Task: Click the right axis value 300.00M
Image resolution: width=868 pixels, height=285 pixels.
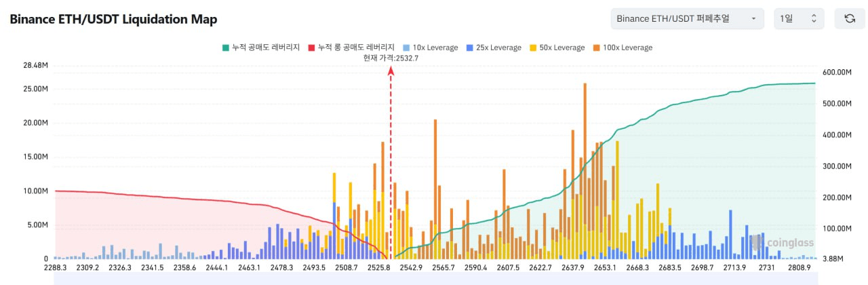Action: pos(836,166)
